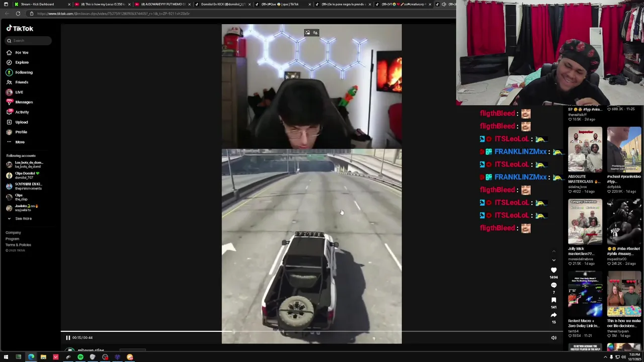Image resolution: width=644 pixels, height=362 pixels.
Task: Open the Fastest Macro Zero Delay recommended video
Action: 585,294
